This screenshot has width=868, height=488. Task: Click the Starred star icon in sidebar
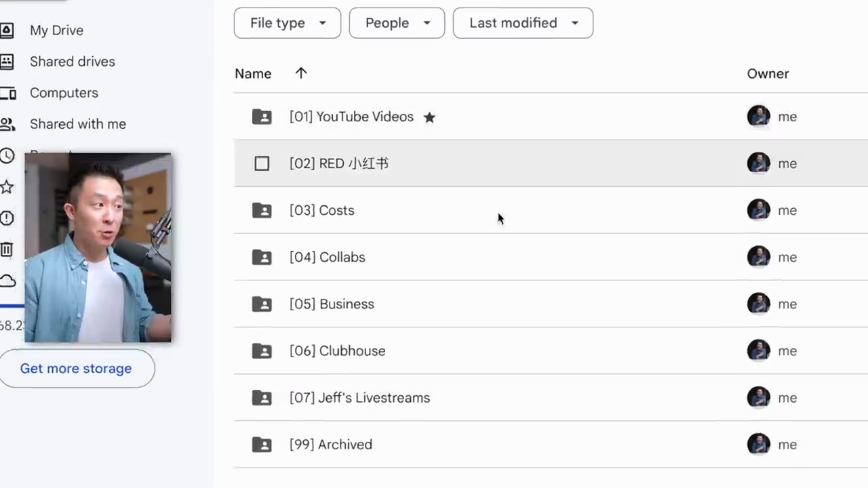pos(7,186)
